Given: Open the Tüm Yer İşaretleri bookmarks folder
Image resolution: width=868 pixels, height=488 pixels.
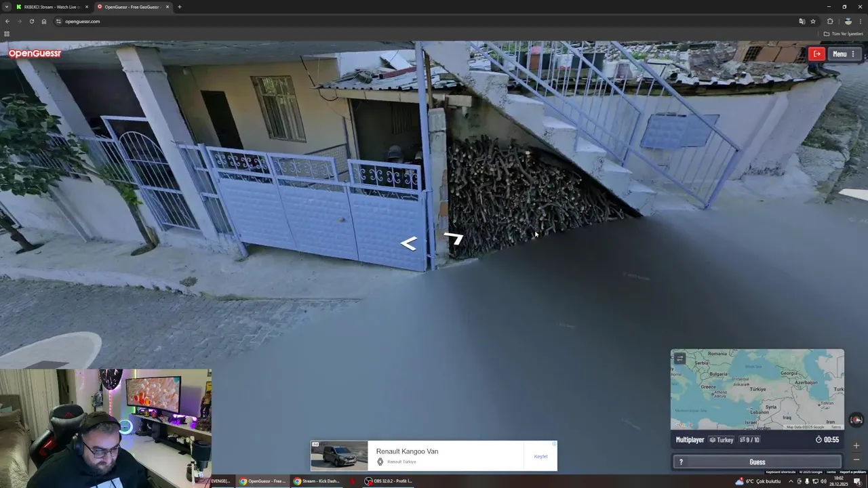Looking at the screenshot, I should coord(844,33).
